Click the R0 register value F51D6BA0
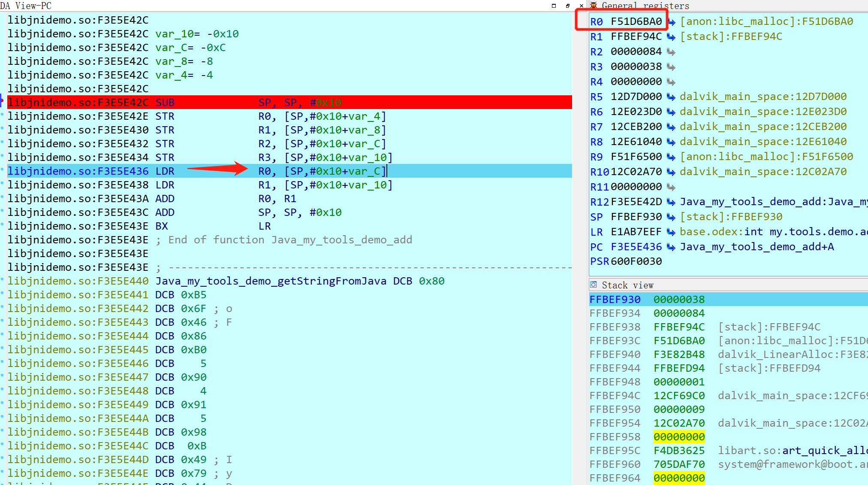 click(636, 21)
